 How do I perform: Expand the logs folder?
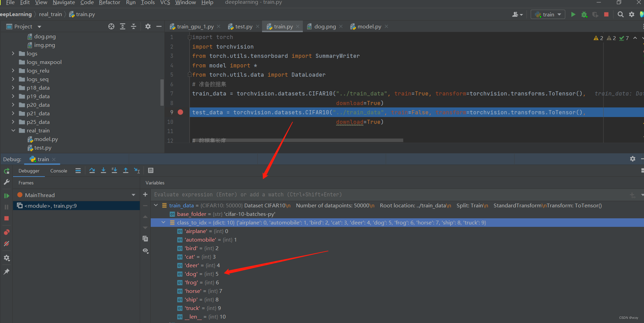13,53
